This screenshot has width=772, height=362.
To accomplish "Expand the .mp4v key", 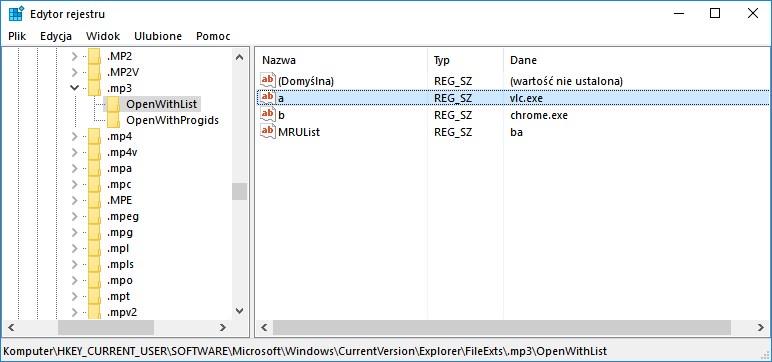I will [x=74, y=152].
